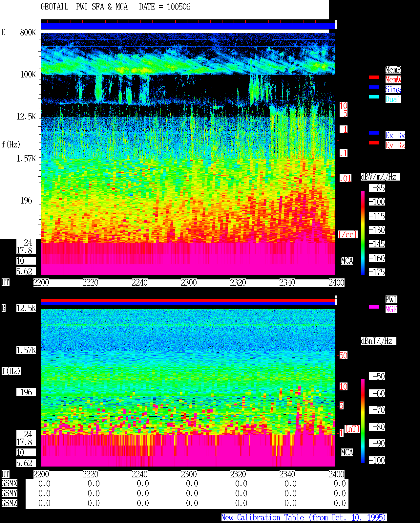Click the dBnT/√Hz unit label
Image resolution: width=420 pixels, height=523 pixels.
[x=378, y=341]
